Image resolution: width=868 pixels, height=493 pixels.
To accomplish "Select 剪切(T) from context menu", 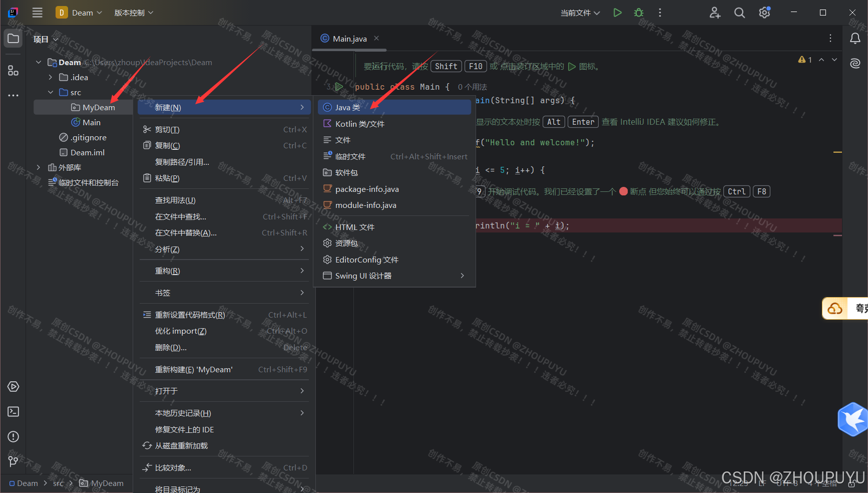I will (x=224, y=129).
